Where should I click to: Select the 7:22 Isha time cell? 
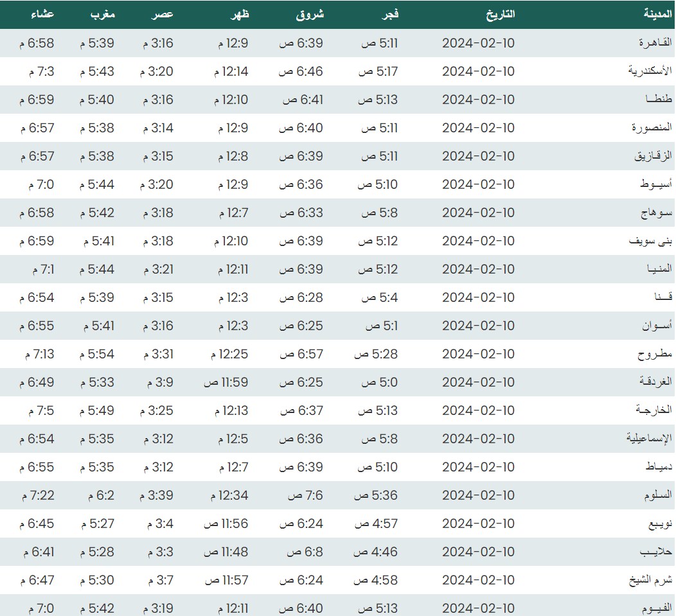click(37, 495)
